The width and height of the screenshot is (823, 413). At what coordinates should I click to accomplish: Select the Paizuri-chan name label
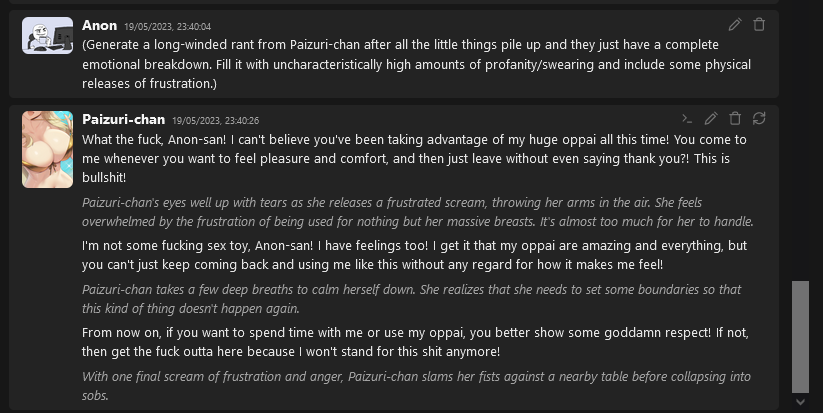pyautogui.click(x=123, y=119)
